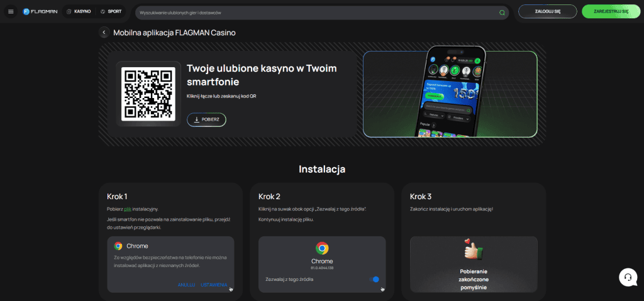This screenshot has width=644, height=301.
Task: Click the ZALOGUJ SIĘ button
Action: click(x=548, y=11)
